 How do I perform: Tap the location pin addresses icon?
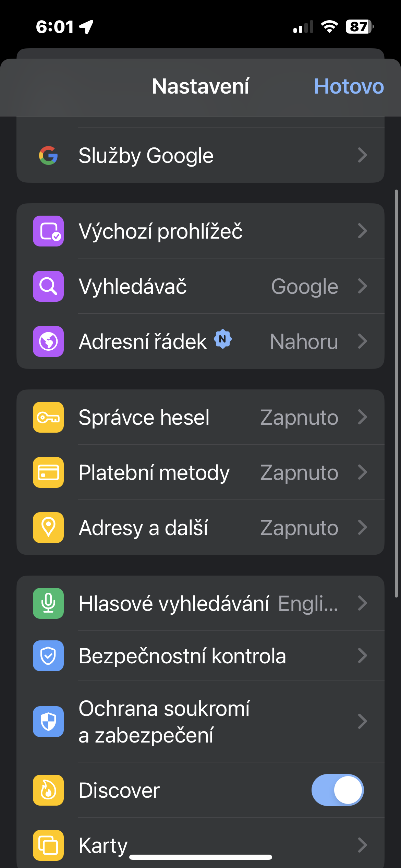(48, 528)
